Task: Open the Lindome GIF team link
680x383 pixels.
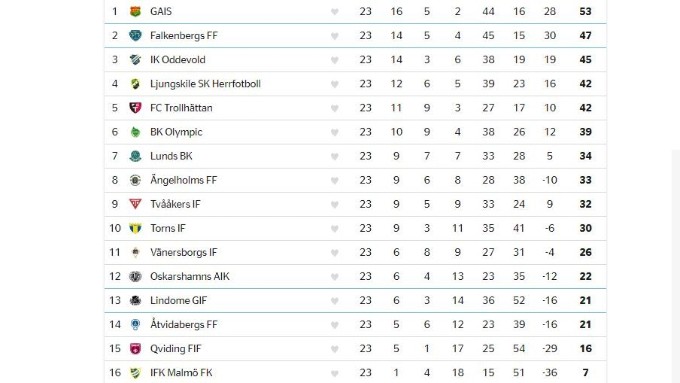Action: (x=178, y=301)
